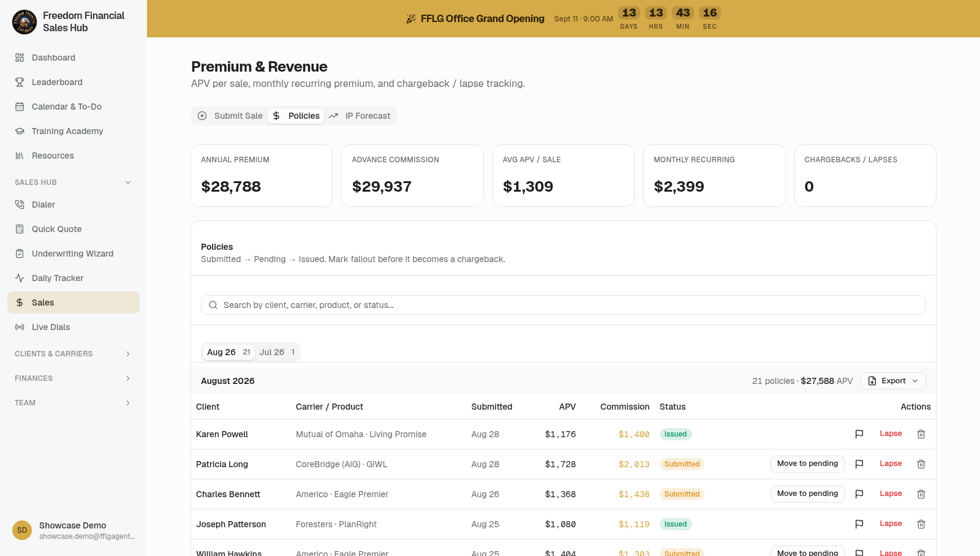Switch to the Submit Sale tab
The image size is (980, 556).
pos(230,116)
